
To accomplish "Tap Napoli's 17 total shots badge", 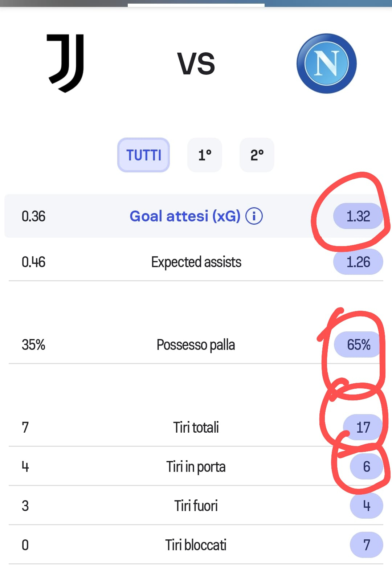I will coord(363,427).
